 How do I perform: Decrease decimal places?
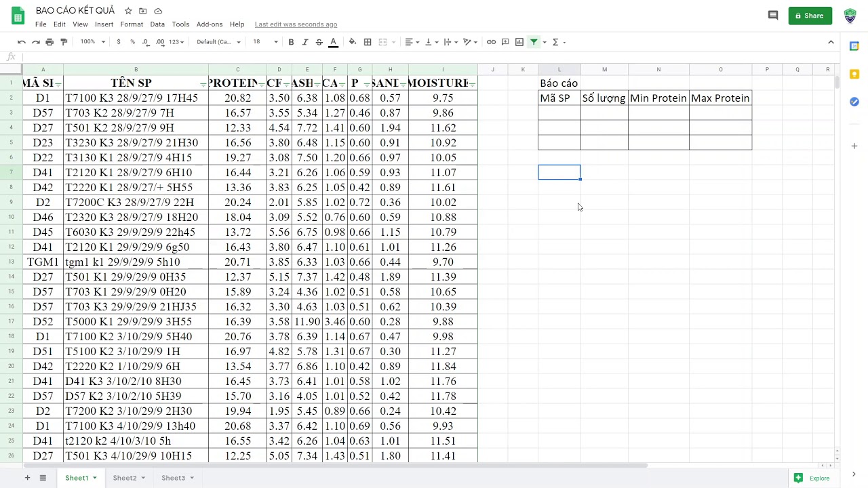[146, 42]
